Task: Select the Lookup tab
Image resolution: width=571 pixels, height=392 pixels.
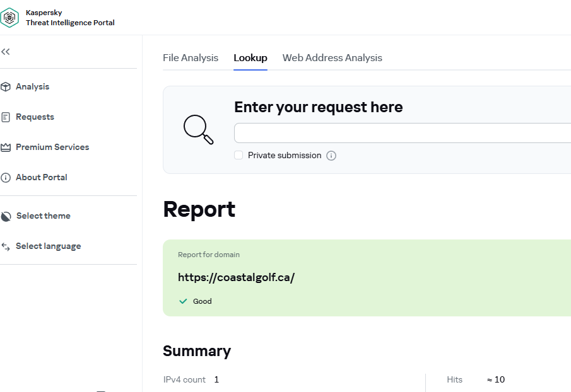Action: click(250, 58)
